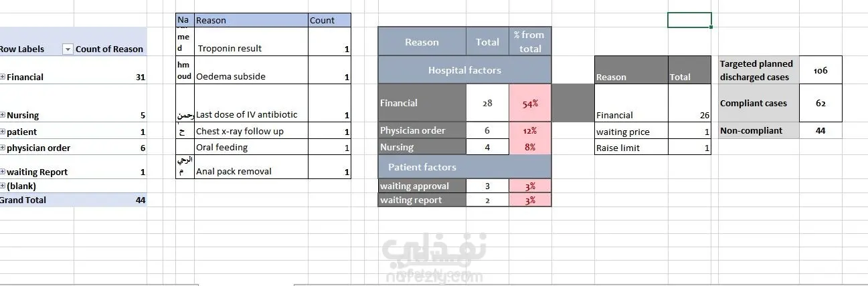The image size is (868, 286).
Task: Expand the patient pivot row
Action: pyautogui.click(x=3, y=132)
